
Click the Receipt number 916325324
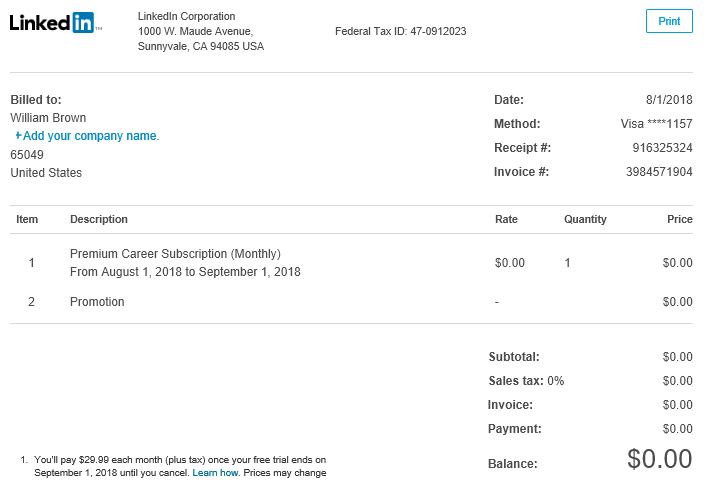[662, 148]
